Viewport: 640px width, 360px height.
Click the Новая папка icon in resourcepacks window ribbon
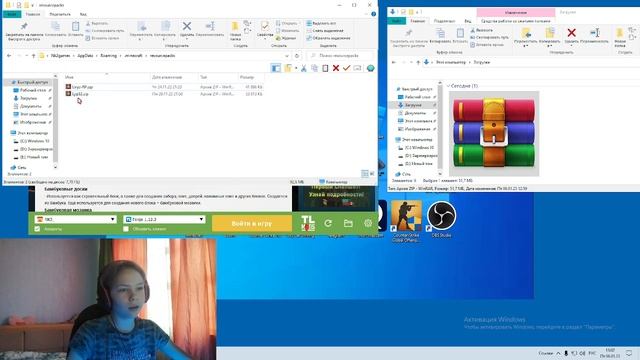click(235, 27)
